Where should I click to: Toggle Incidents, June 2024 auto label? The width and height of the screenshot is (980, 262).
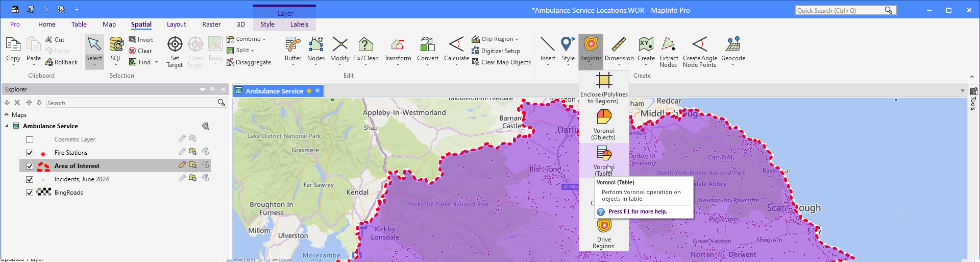pyautogui.click(x=205, y=178)
